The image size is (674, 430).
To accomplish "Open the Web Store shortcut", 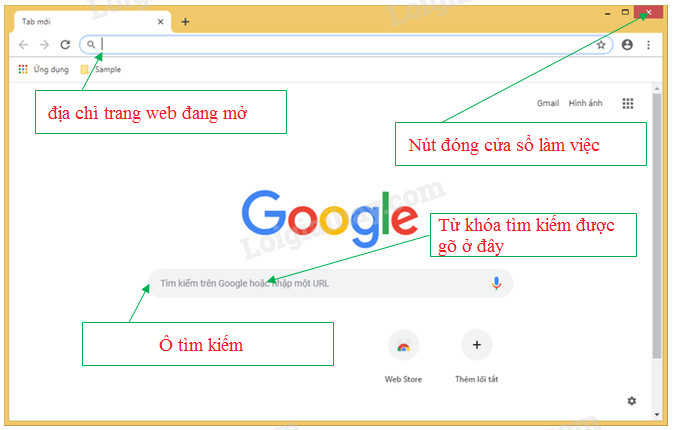I will pos(403,346).
